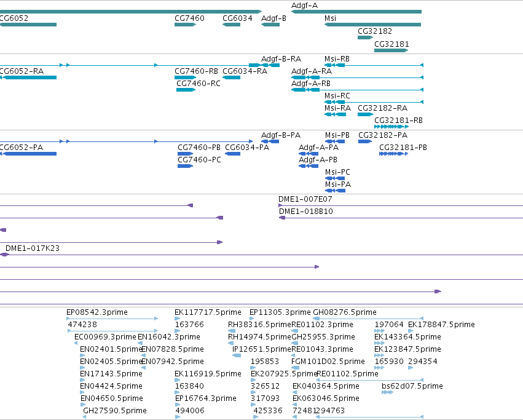The height and width of the screenshot is (420, 523).
Task: Select the Adgf-A-PA protein label
Action: (318, 148)
